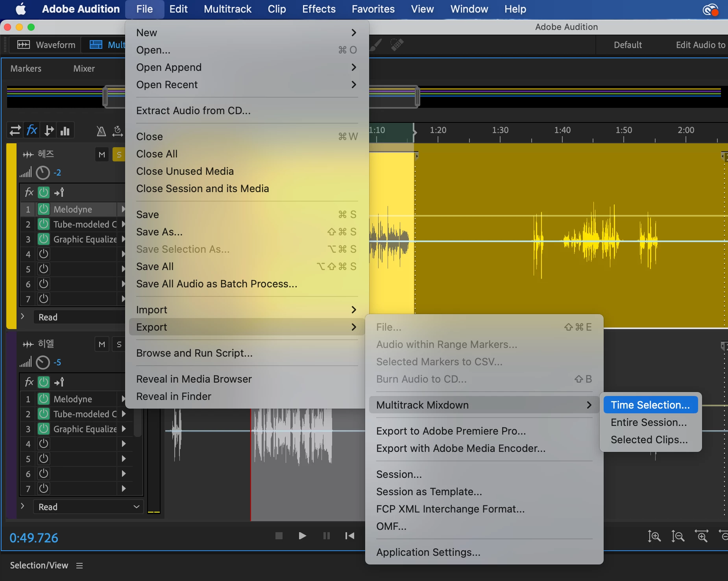The height and width of the screenshot is (581, 728).
Task: Open the Read automation dropdown on 히엘
Action: [89, 507]
